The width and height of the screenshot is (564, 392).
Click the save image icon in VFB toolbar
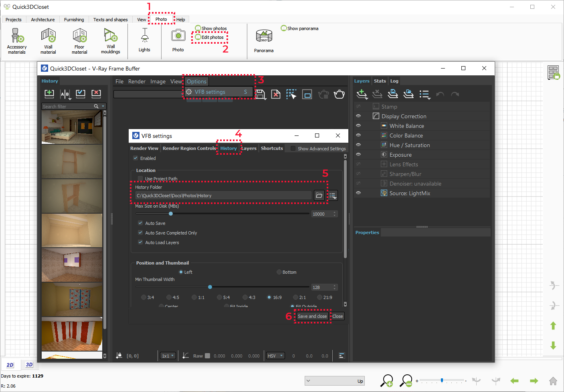point(261,94)
